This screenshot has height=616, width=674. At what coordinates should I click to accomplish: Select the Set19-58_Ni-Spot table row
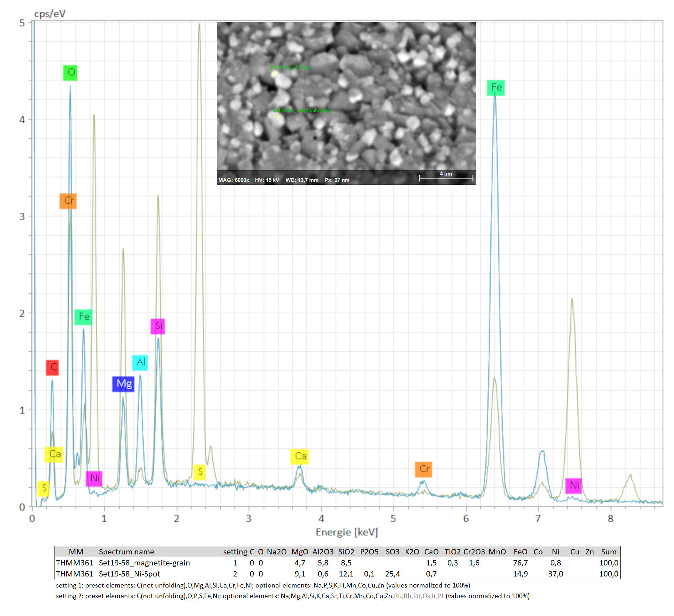click(129, 574)
